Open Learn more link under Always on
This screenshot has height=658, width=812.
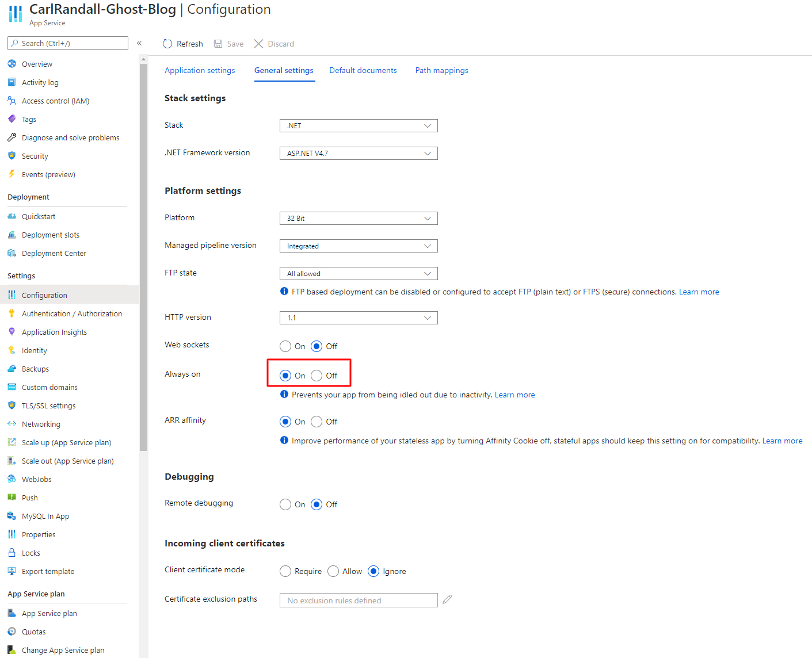point(515,395)
